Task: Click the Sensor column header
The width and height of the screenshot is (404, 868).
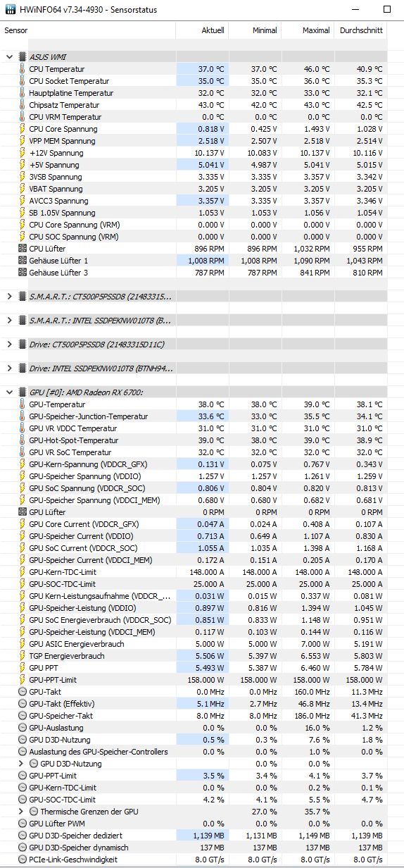Action: [17, 30]
